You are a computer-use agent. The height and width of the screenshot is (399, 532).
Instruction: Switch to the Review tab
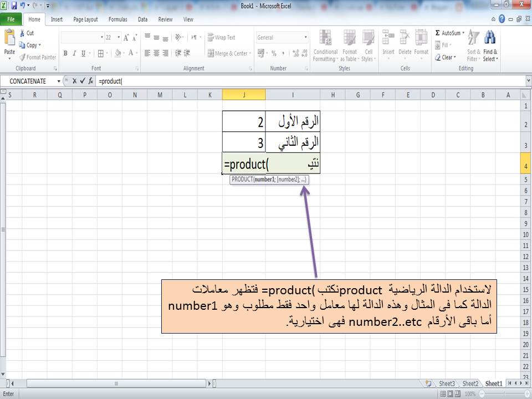click(x=165, y=19)
